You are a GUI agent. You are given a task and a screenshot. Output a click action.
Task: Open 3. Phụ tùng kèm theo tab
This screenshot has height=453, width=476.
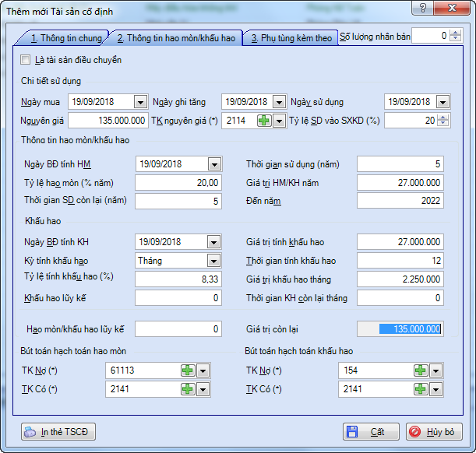coord(291,38)
